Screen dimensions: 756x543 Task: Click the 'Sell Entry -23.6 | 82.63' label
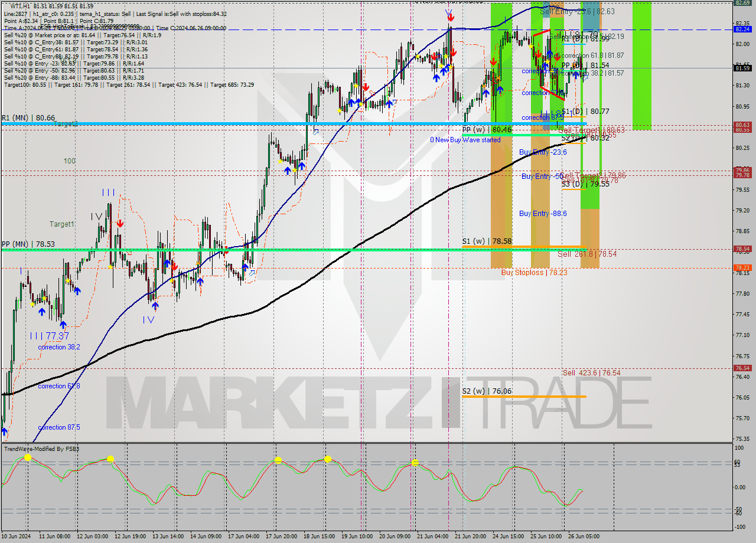(x=577, y=11)
